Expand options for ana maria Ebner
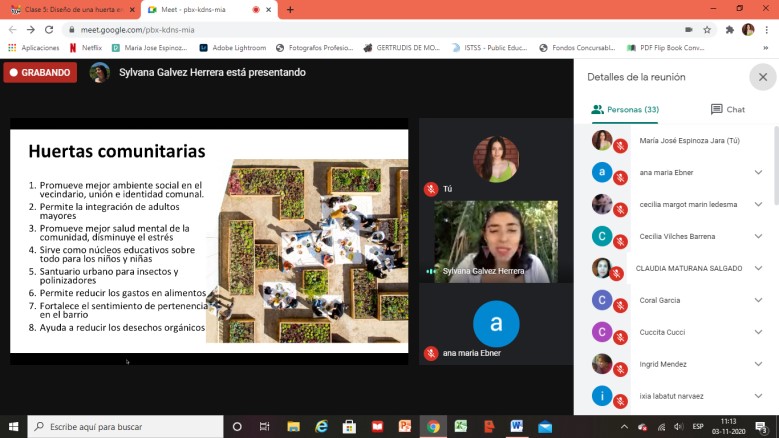The width and height of the screenshot is (779, 438). pos(757,172)
